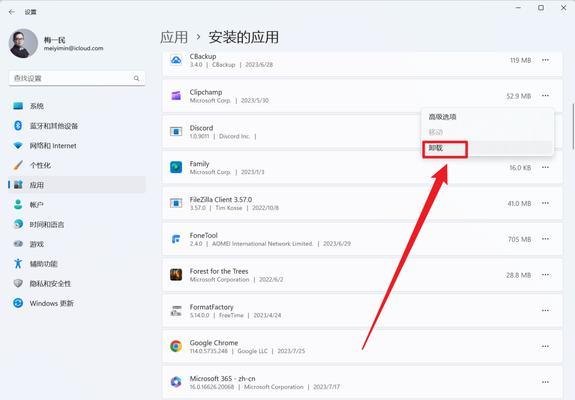575x400 pixels.
Task: Click the Google Chrome app icon
Action: pyautogui.click(x=176, y=346)
